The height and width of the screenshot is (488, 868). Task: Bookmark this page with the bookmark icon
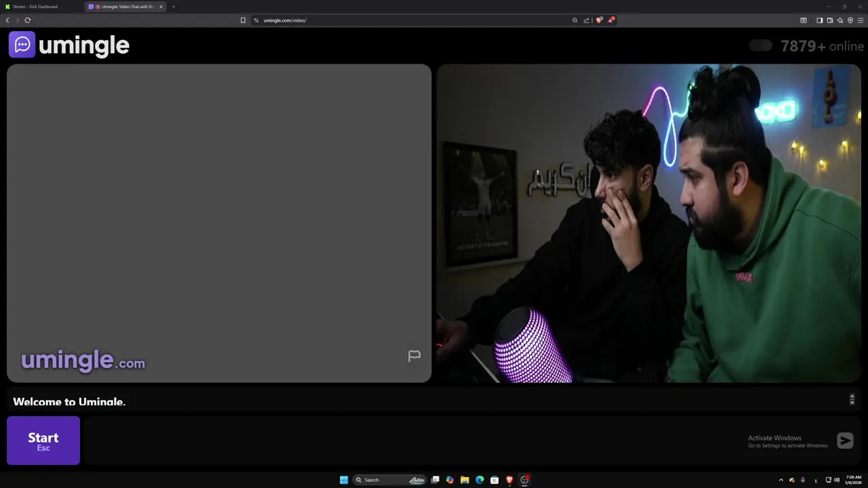(243, 20)
